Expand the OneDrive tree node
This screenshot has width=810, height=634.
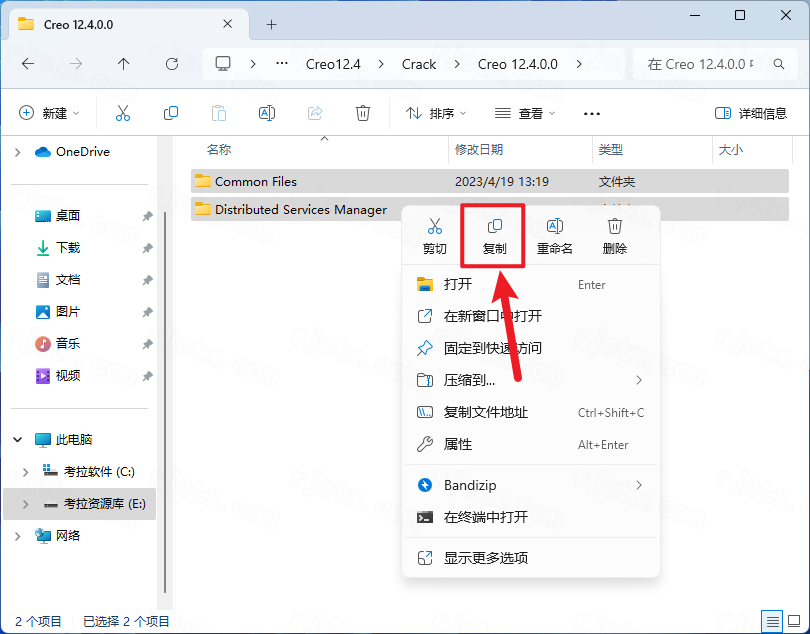[18, 152]
